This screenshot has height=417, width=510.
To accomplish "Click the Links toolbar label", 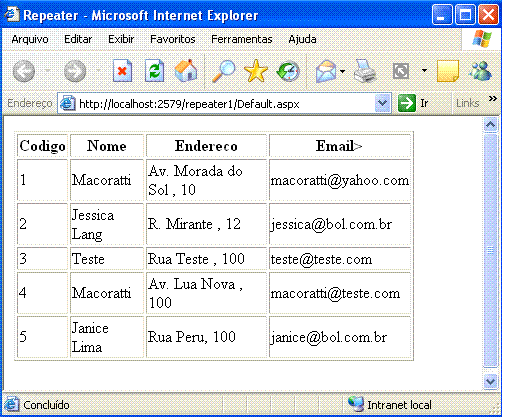I will point(468,103).
